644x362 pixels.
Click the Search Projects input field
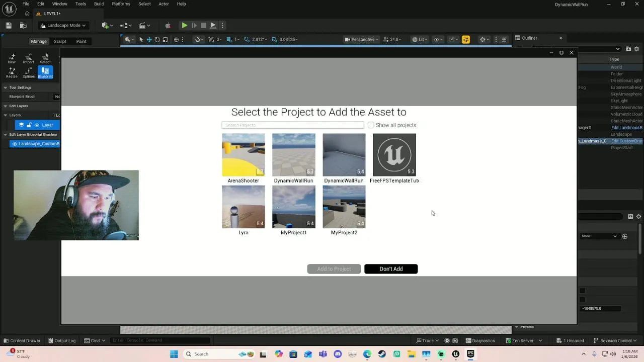(293, 125)
